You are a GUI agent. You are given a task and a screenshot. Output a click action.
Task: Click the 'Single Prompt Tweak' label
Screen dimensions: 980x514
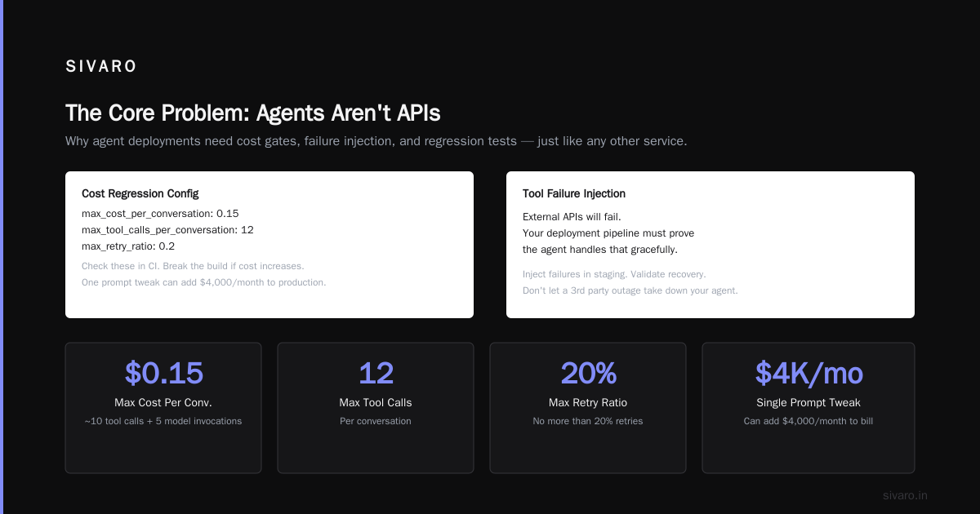tap(808, 403)
